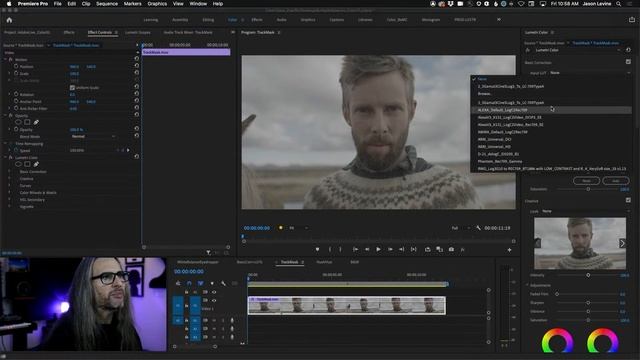Viewport: 640px width, 360px height.
Task: Open the Input LUT dropdown
Action: point(589,73)
